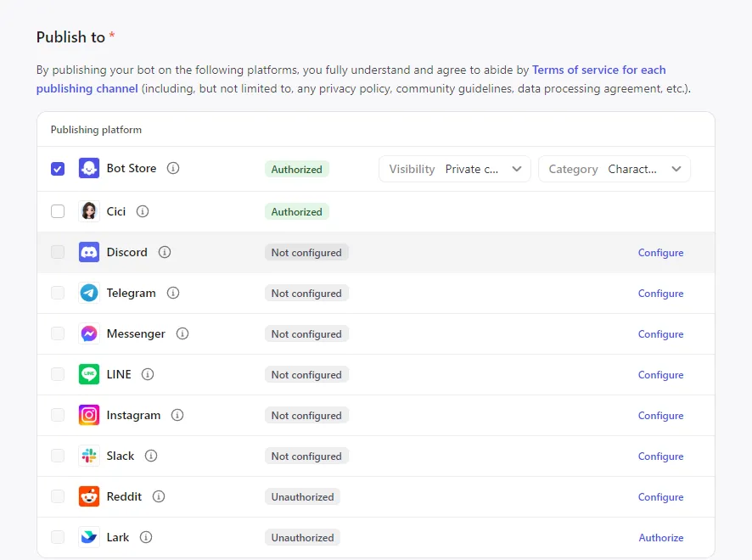This screenshot has width=752, height=560.
Task: Check the Lark checkbox
Action: click(58, 537)
